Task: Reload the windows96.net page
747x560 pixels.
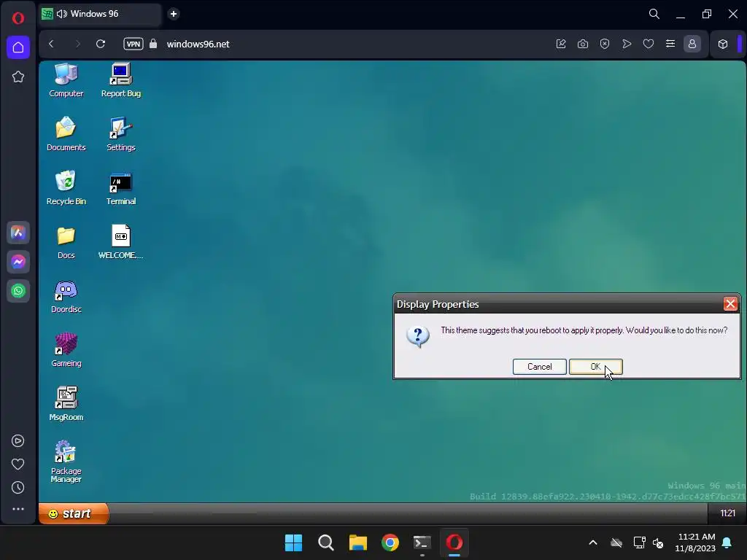Action: click(101, 44)
